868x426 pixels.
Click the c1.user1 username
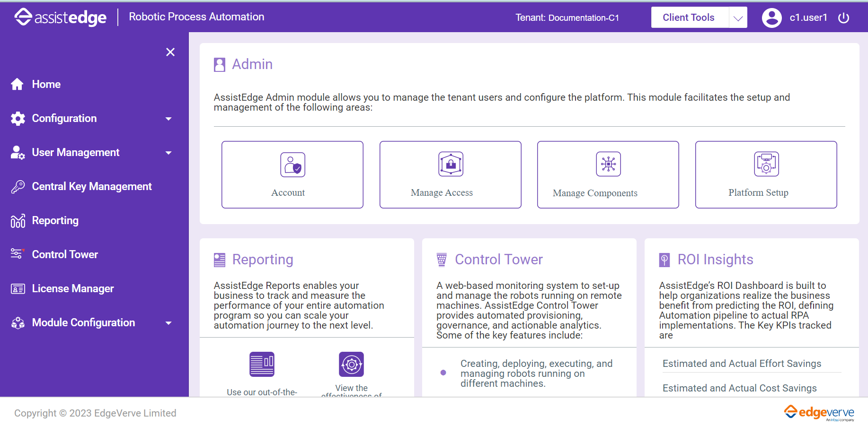[x=808, y=17]
